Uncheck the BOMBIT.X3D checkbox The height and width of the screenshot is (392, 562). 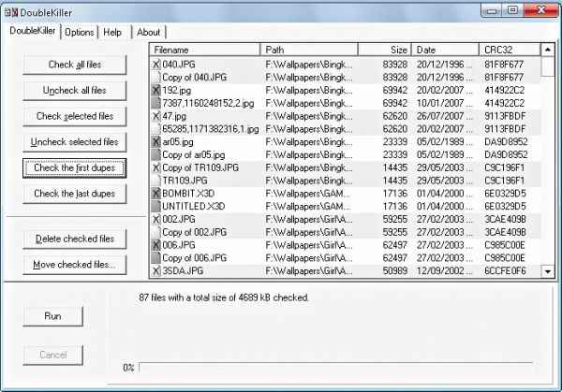coord(155,194)
